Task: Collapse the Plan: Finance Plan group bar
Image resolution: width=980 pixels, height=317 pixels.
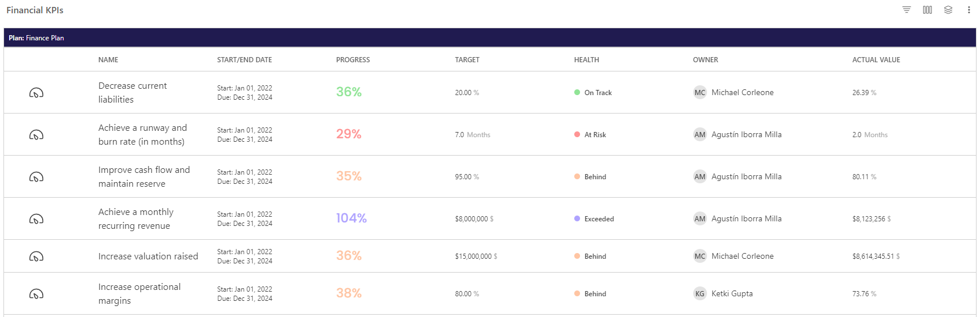Action: 490,37
